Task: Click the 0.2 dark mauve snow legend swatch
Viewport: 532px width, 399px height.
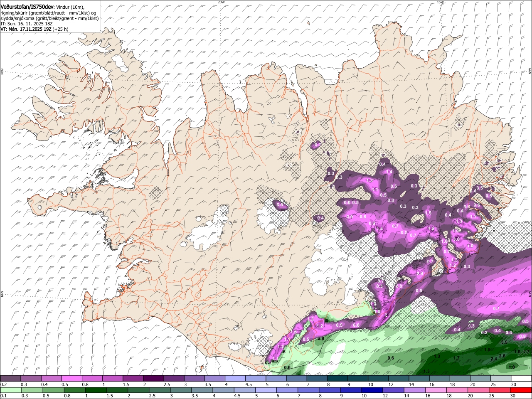Action: 10,378
